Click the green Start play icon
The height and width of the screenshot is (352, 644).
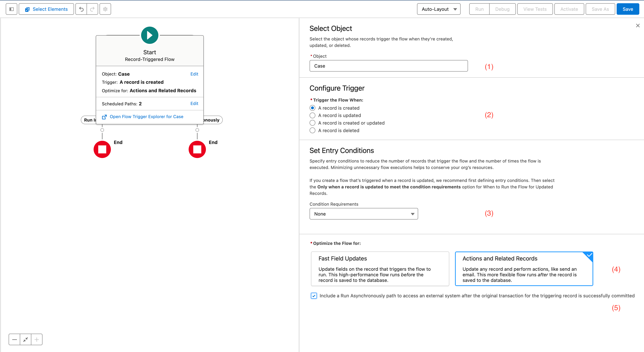[x=150, y=35]
